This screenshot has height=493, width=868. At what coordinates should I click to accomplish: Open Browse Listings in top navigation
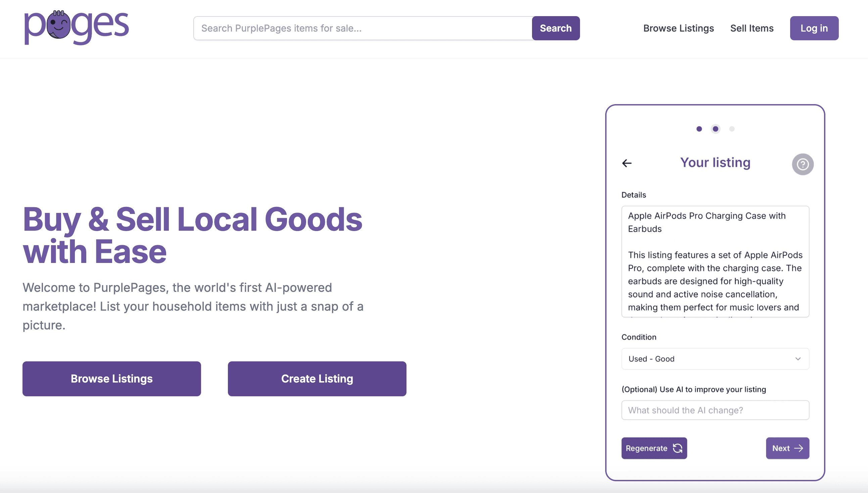678,28
